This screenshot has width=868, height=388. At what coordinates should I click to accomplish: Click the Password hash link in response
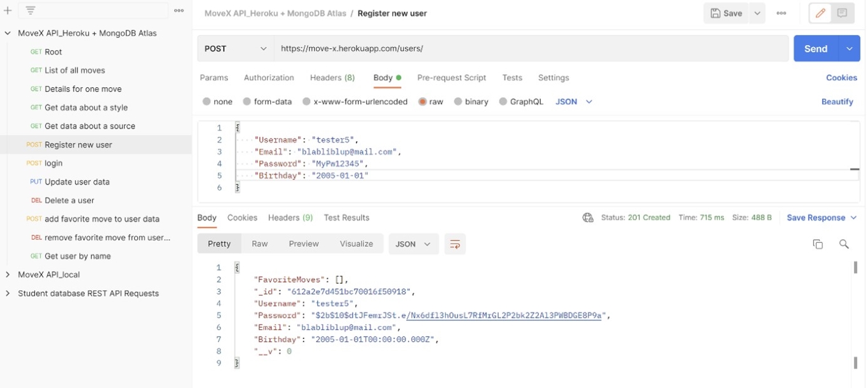504,315
